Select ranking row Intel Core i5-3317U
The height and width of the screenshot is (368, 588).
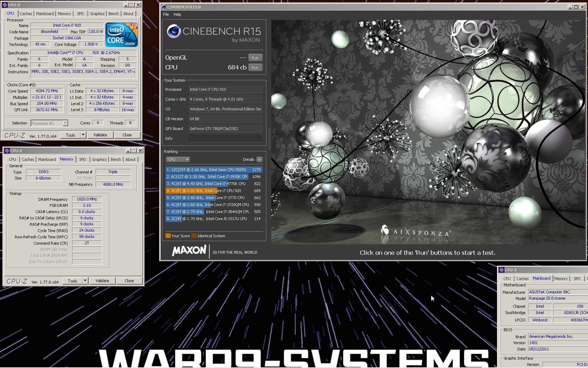pyautogui.click(x=213, y=219)
